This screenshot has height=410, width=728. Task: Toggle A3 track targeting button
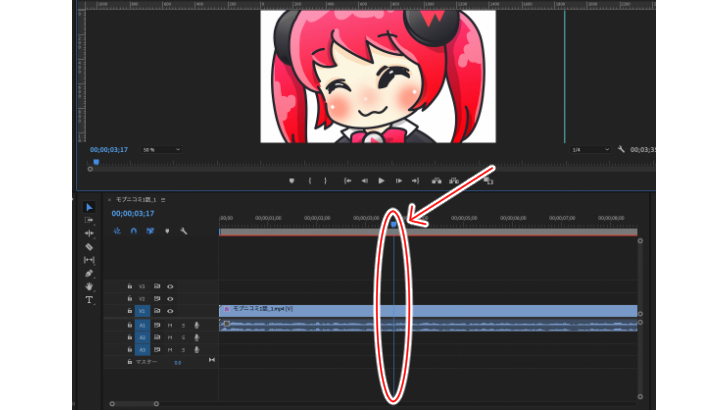142,350
